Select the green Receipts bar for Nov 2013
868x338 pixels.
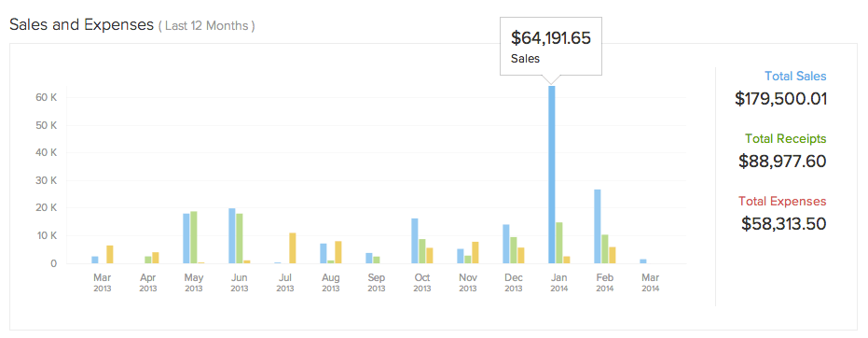pyautogui.click(x=468, y=260)
